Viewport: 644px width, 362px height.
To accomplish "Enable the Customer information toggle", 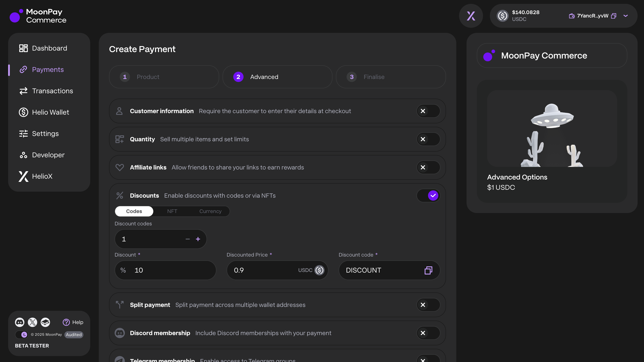I will pyautogui.click(x=428, y=111).
